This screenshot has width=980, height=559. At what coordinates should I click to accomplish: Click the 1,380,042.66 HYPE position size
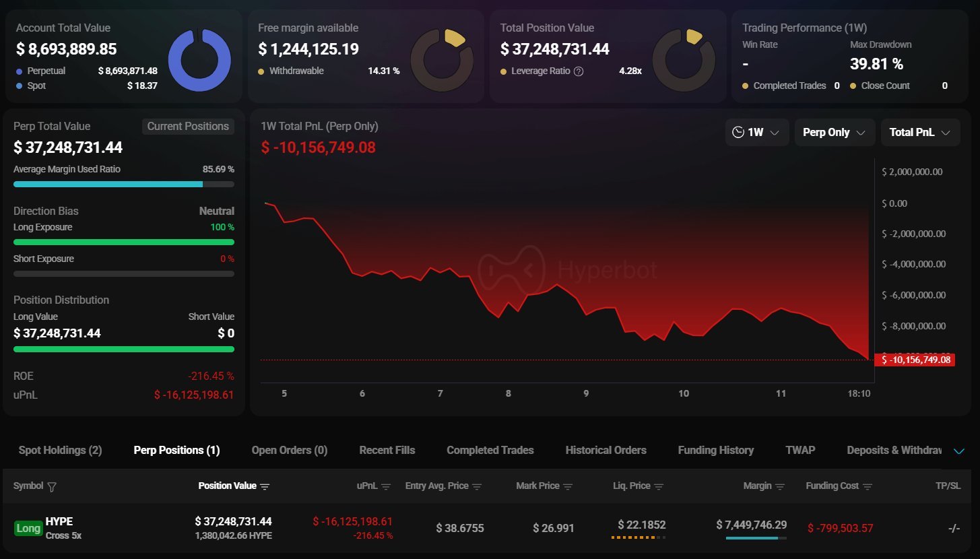click(x=233, y=535)
